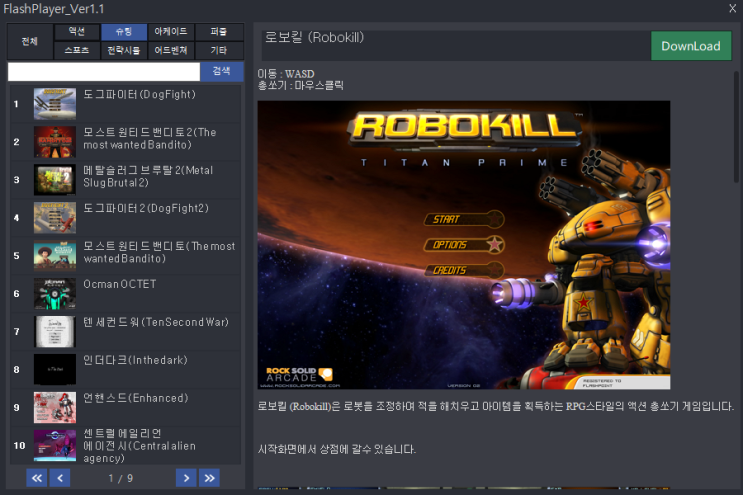Select 센트럴 에일리언 에이전시 title
This screenshot has width=743, height=495.
click(x=139, y=445)
